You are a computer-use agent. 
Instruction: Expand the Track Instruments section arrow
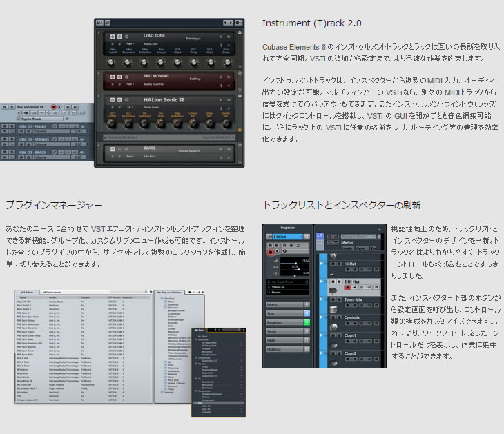[x=106, y=137]
